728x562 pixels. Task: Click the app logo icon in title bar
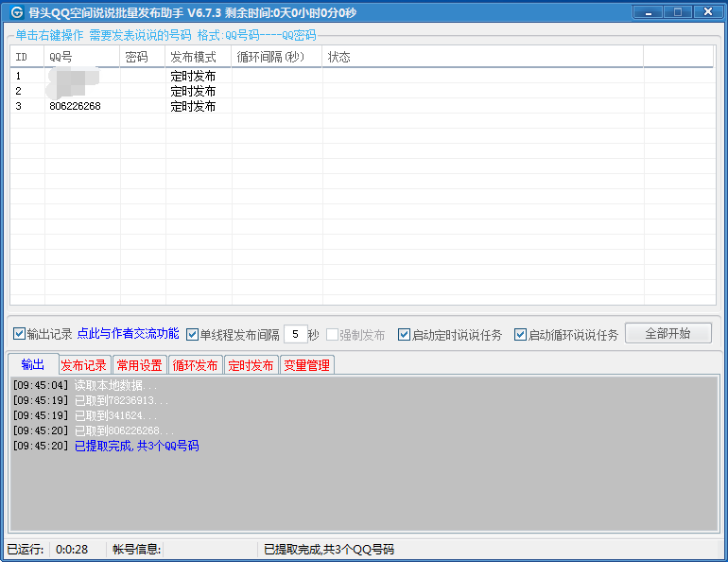pos(17,12)
